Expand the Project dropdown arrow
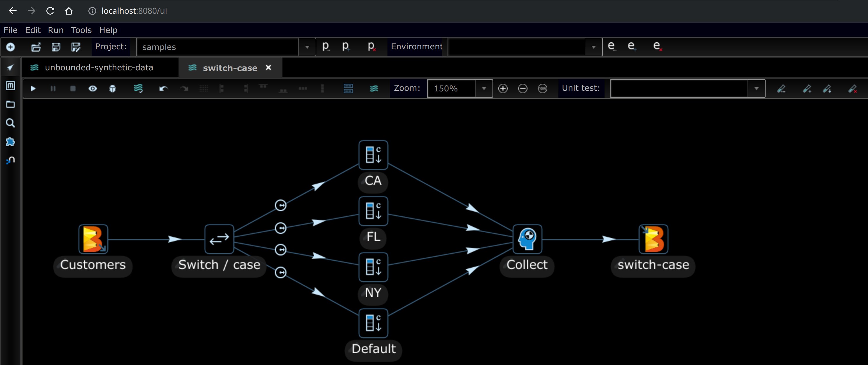The image size is (868, 365). click(307, 47)
